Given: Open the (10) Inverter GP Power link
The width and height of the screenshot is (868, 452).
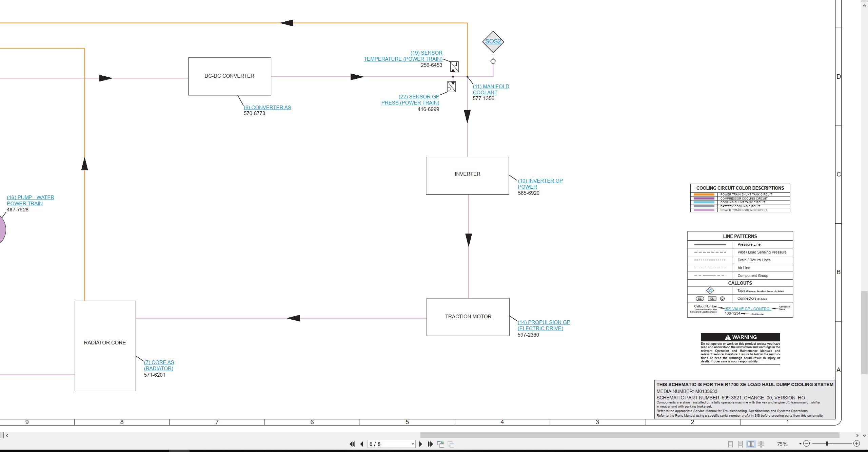Looking at the screenshot, I should pyautogui.click(x=540, y=184).
